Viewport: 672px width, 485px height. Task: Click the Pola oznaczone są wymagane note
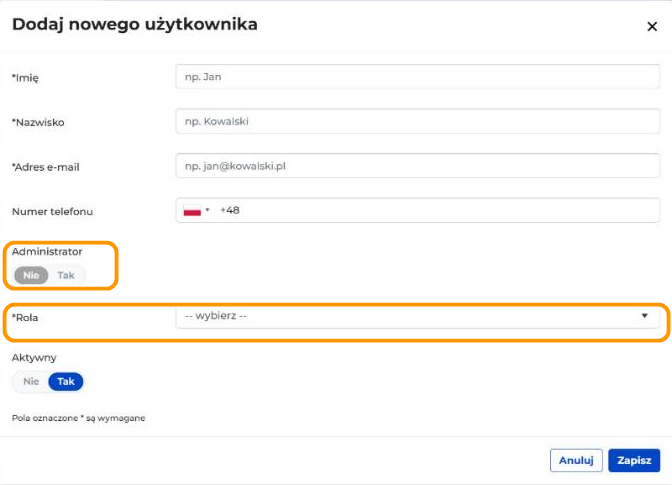tap(78, 418)
